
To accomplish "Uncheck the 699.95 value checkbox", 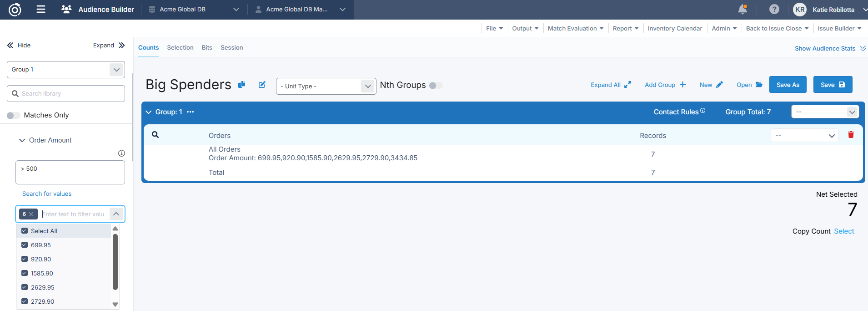I will click(x=25, y=245).
